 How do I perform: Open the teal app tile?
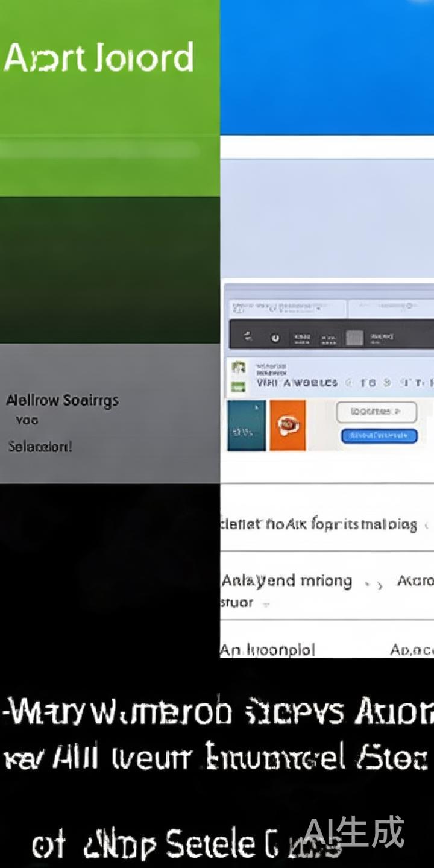[246, 426]
